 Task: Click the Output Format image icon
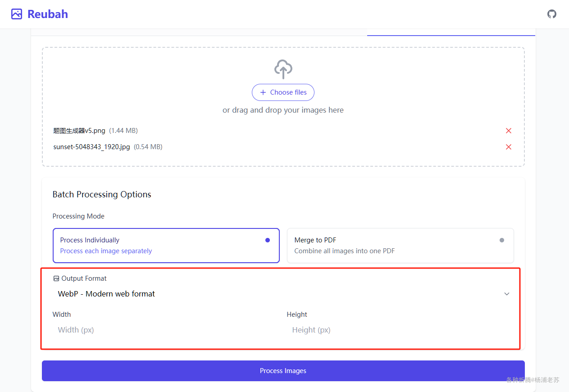56,278
